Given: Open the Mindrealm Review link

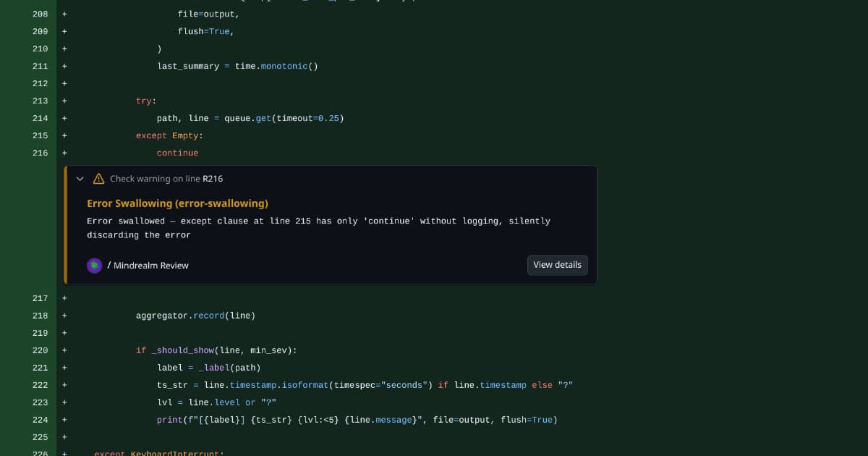Looking at the screenshot, I should coord(150,266).
